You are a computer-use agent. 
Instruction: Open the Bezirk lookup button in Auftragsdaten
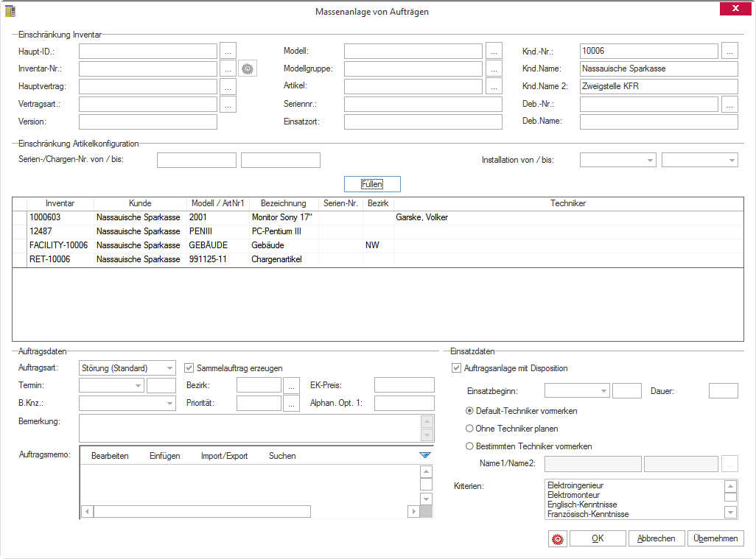point(291,385)
